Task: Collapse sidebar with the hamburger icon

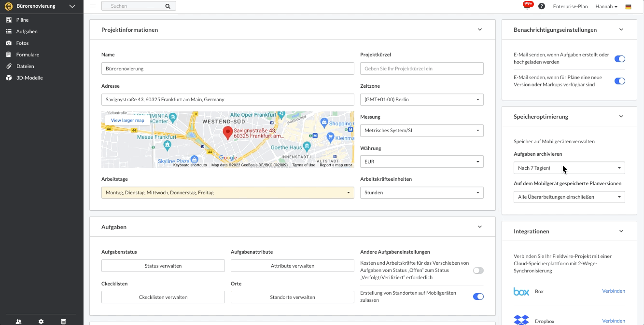Action: 93,6
